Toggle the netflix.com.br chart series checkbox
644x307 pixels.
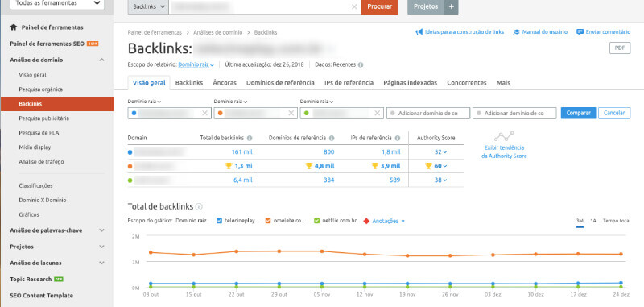pyautogui.click(x=316, y=221)
